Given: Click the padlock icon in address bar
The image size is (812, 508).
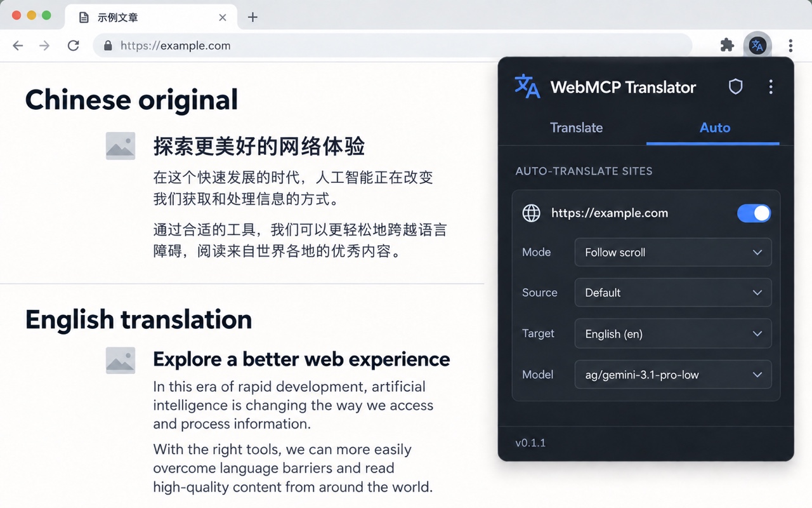Looking at the screenshot, I should (x=108, y=46).
